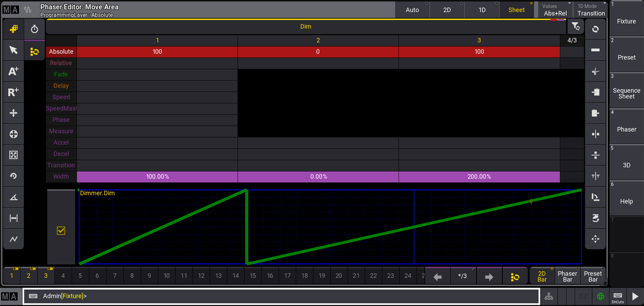Click the A+ add absolute tool
This screenshot has height=306, width=644.
(x=13, y=71)
